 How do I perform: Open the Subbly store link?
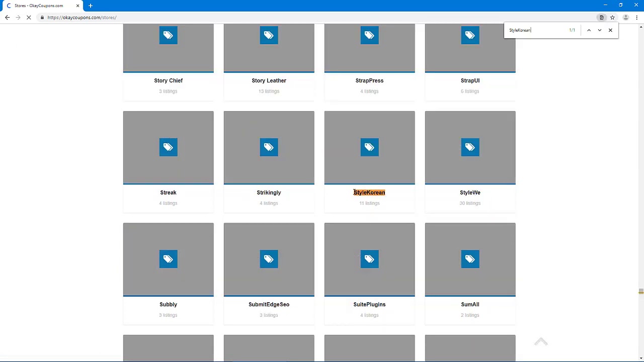[168, 304]
